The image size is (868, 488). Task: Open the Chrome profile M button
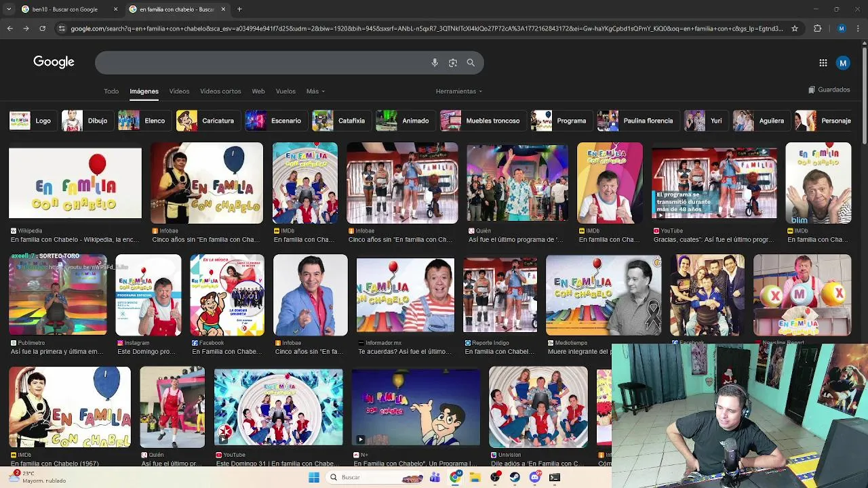[842, 28]
